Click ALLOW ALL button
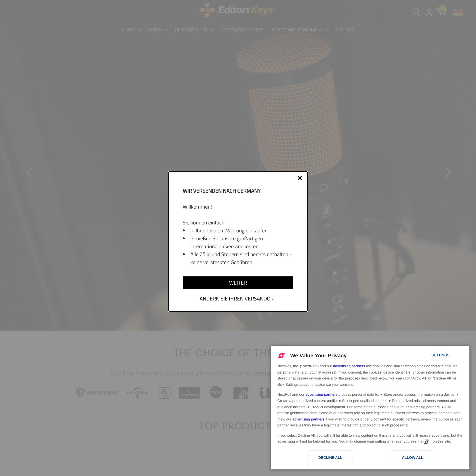Image resolution: width=476 pixels, height=476 pixels. (x=412, y=458)
